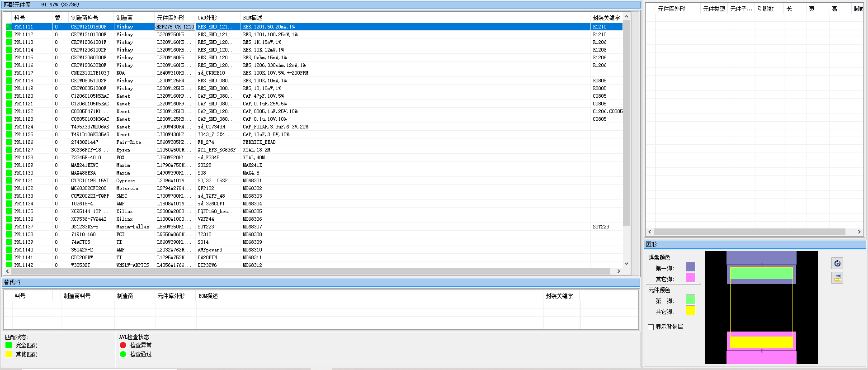Click the main table horizontal scroll right arrow
This screenshot has width=868, height=370.
click(x=619, y=271)
